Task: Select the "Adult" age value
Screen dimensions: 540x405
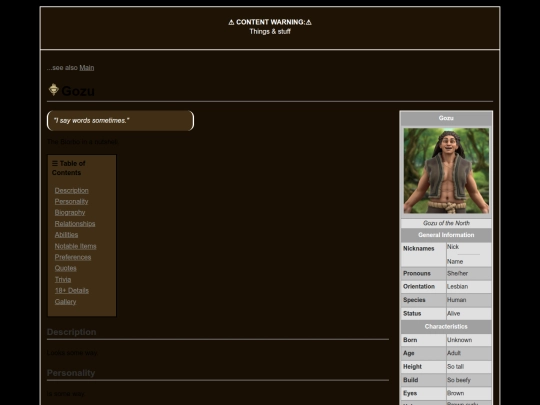Action: (454, 353)
